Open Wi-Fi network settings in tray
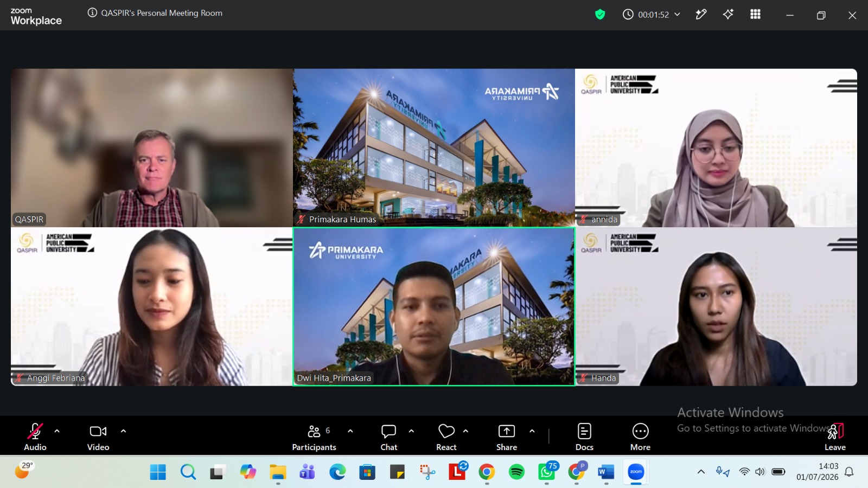Viewport: 868px width, 488px height. 744,472
